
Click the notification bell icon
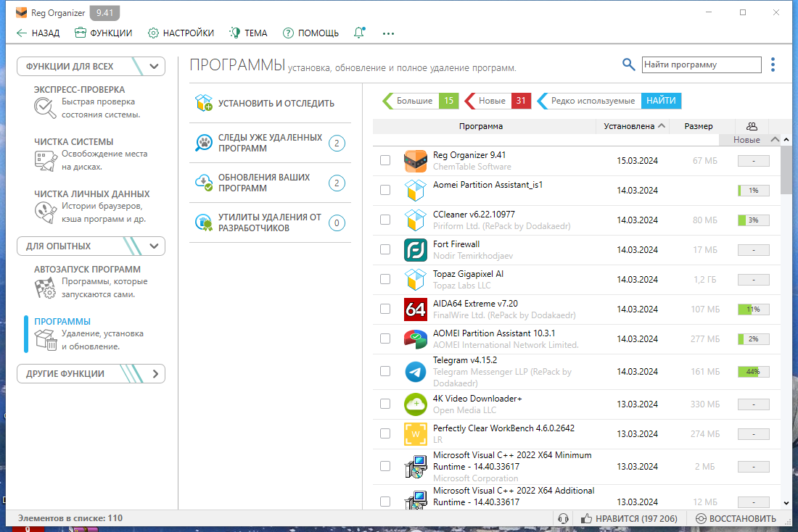[359, 33]
